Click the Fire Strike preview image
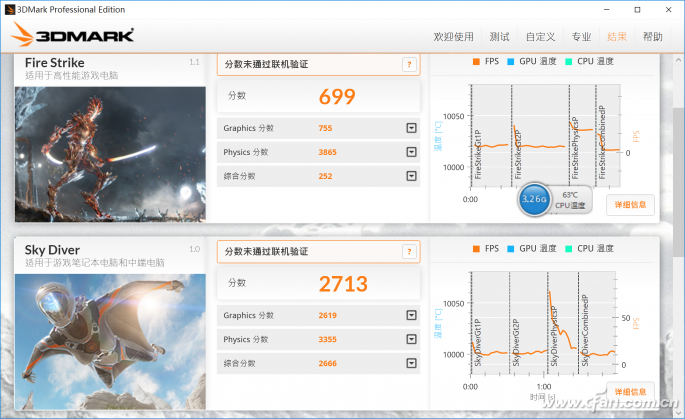This screenshot has width=685, height=419. pyautogui.click(x=110, y=154)
